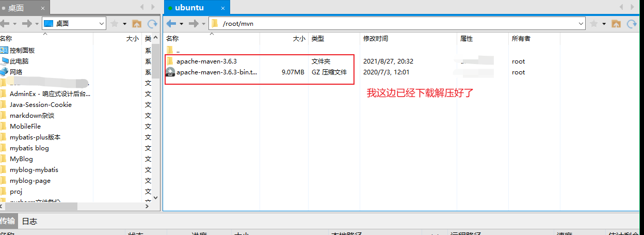Sort remote files by 名称 column
Image resolution: width=644 pixels, height=235 pixels.
tap(212, 38)
